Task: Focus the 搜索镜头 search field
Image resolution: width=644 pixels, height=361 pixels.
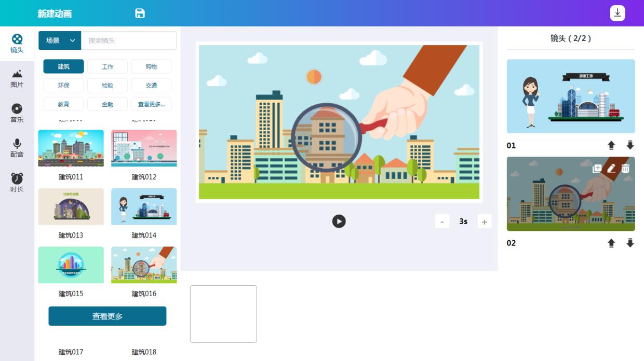Action: [x=129, y=40]
